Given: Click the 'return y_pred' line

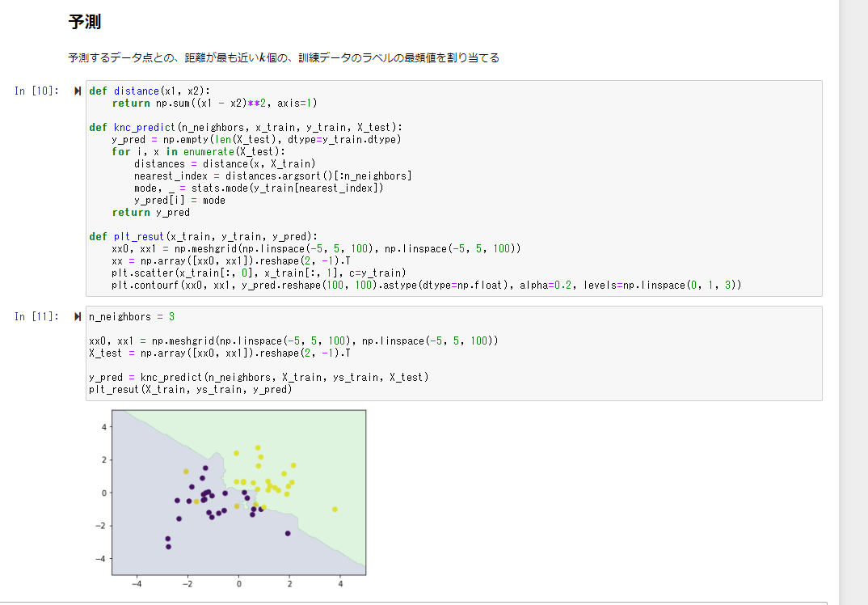Looking at the screenshot, I should tap(150, 212).
